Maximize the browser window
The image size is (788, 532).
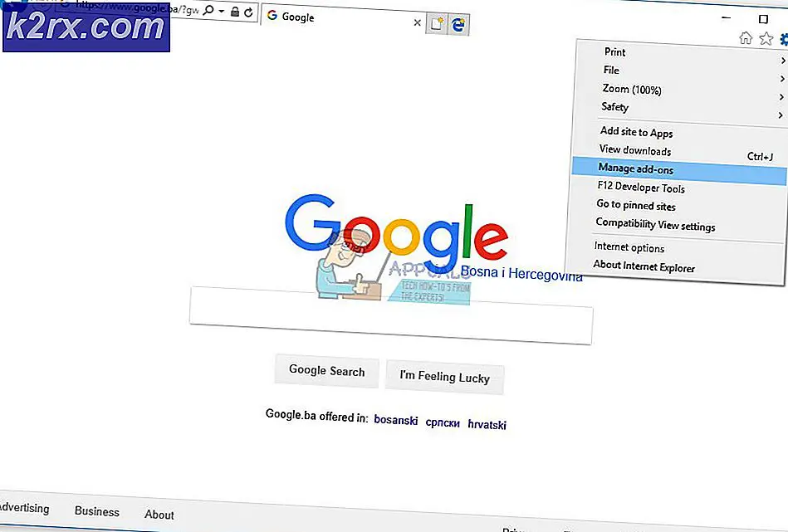(x=763, y=19)
